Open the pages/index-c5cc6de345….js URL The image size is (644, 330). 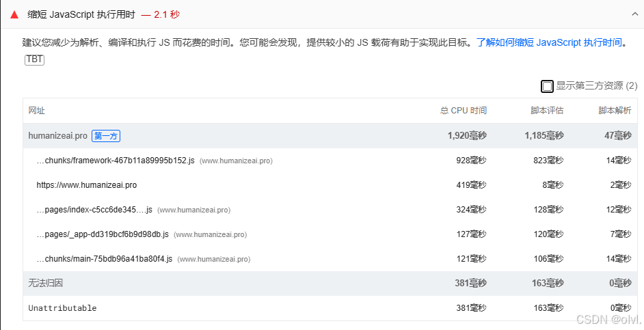click(94, 210)
